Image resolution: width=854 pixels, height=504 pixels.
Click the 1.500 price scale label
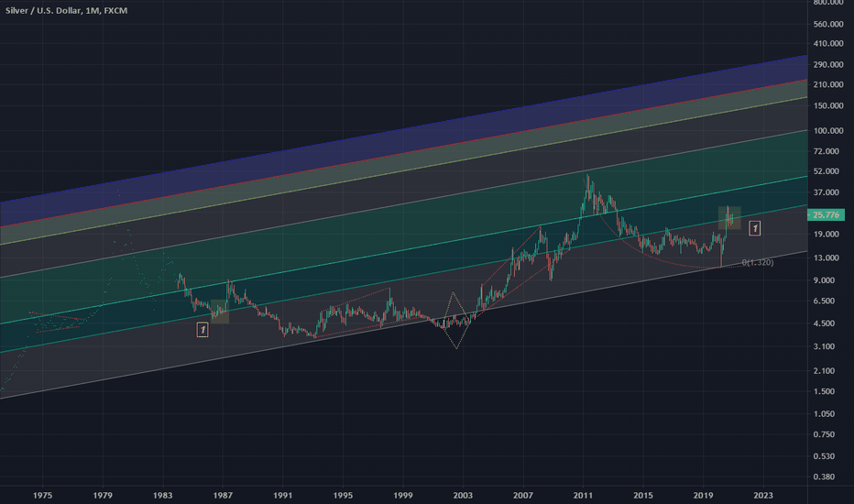pos(824,391)
